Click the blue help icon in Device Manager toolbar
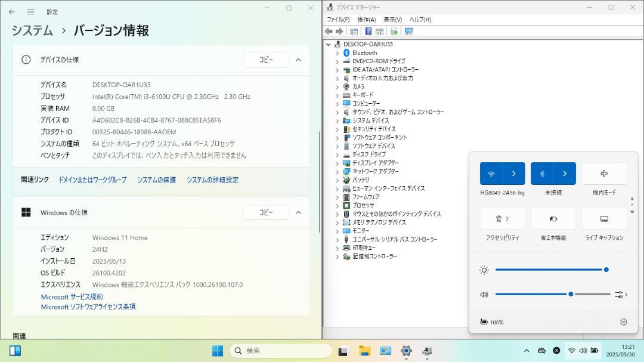The height and width of the screenshot is (362, 644). point(369,31)
